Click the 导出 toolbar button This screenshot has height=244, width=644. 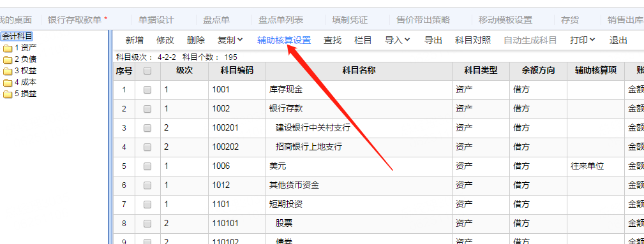pos(433,40)
